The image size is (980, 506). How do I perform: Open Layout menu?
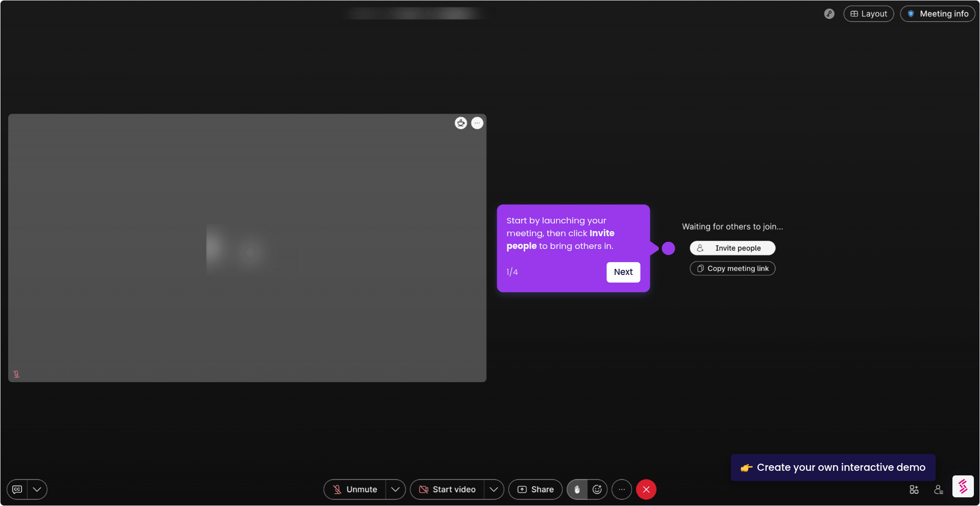tap(869, 14)
